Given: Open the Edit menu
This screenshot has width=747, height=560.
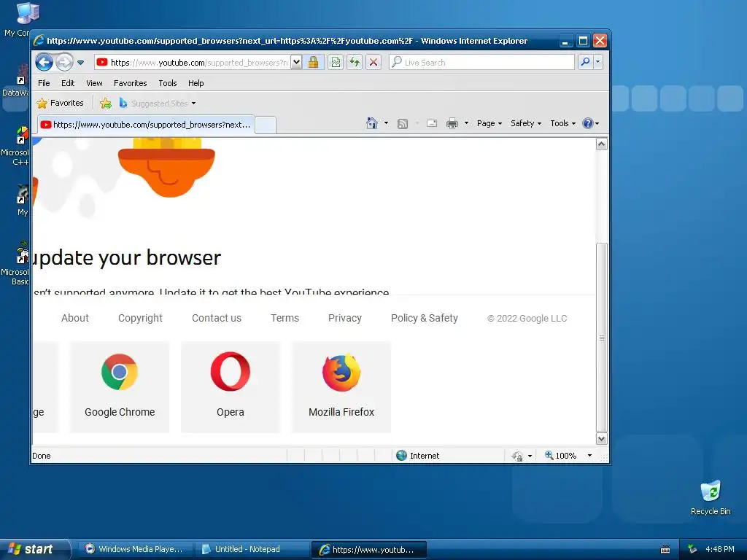Looking at the screenshot, I should pyautogui.click(x=68, y=83).
